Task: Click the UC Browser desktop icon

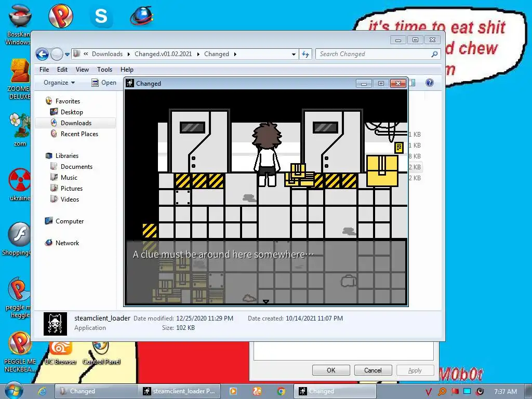Action: (x=60, y=353)
